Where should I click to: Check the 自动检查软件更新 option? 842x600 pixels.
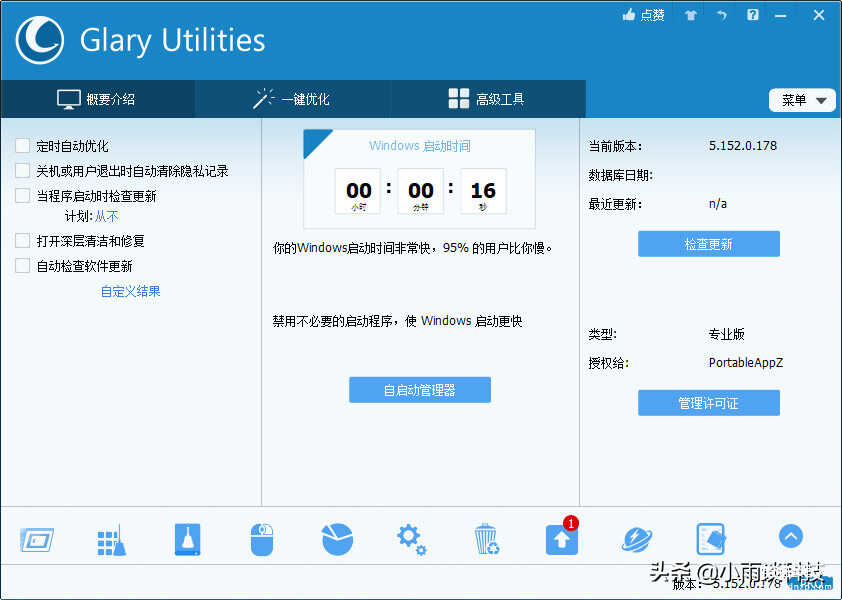tap(22, 266)
